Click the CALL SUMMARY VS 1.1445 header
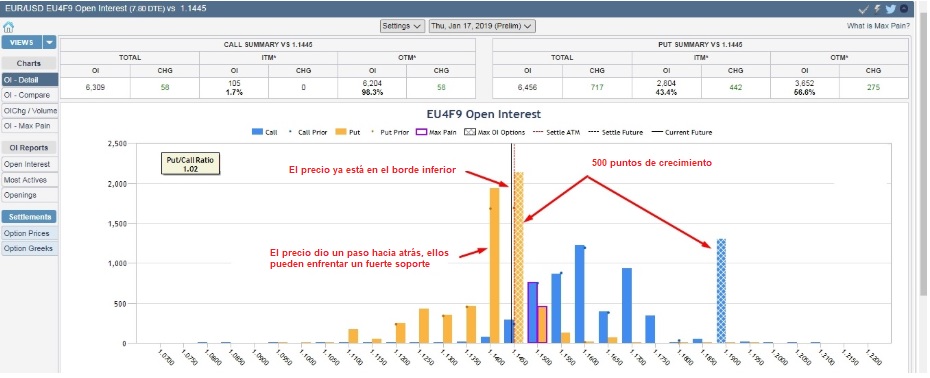Image resolution: width=930 pixels, height=378 pixels. click(267, 45)
